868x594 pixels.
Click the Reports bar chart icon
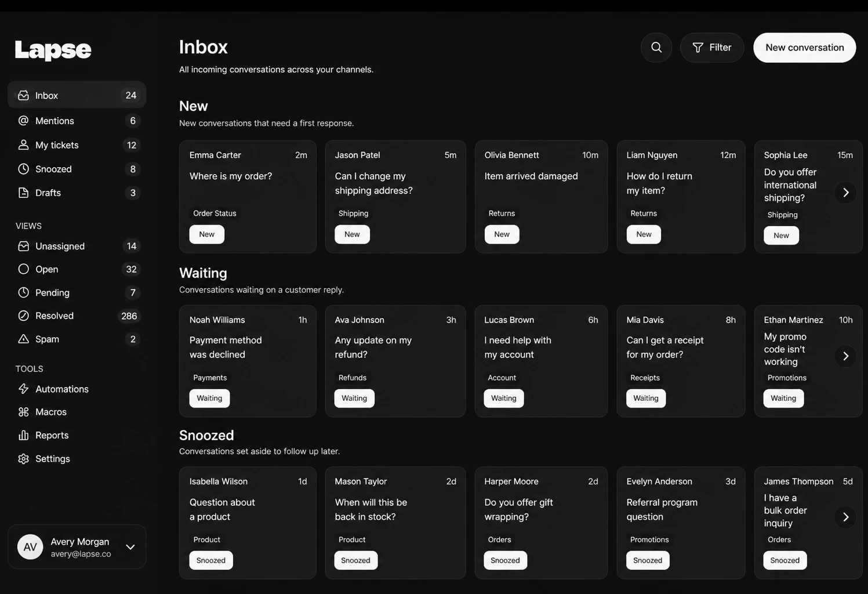[x=23, y=435]
